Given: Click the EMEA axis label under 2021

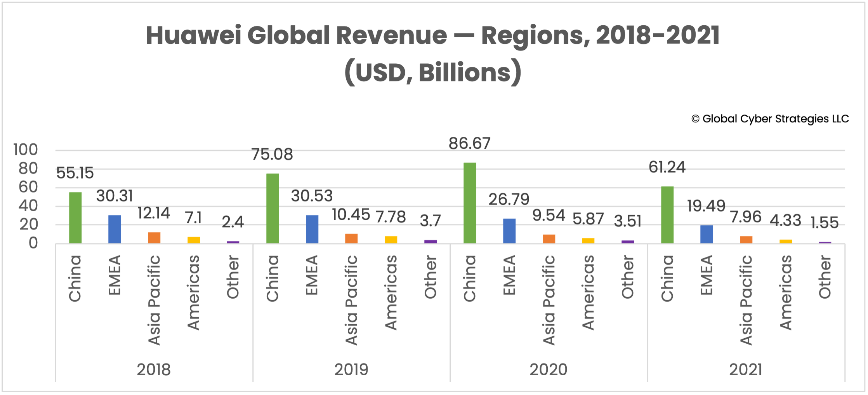Looking at the screenshot, I should [706, 275].
